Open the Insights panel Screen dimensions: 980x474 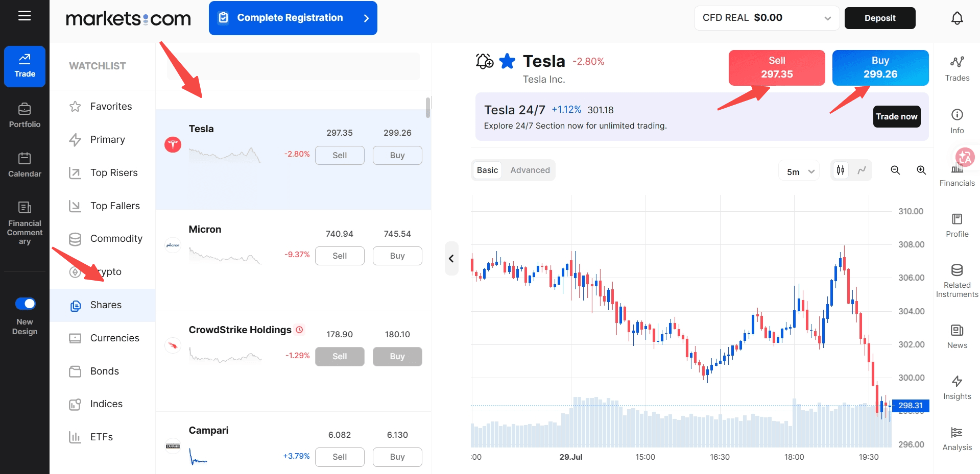(x=957, y=387)
